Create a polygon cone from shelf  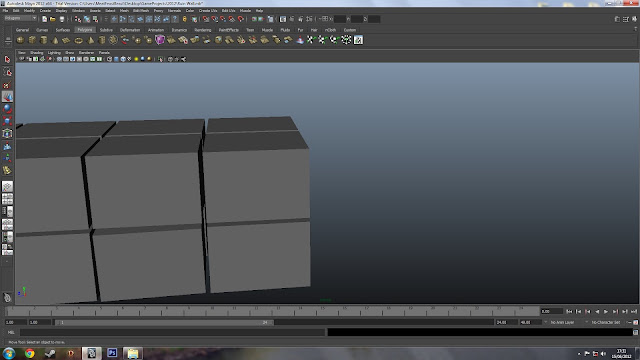point(55,40)
